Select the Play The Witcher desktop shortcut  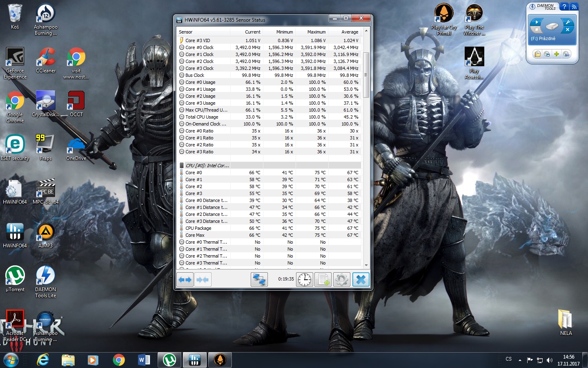point(474,19)
